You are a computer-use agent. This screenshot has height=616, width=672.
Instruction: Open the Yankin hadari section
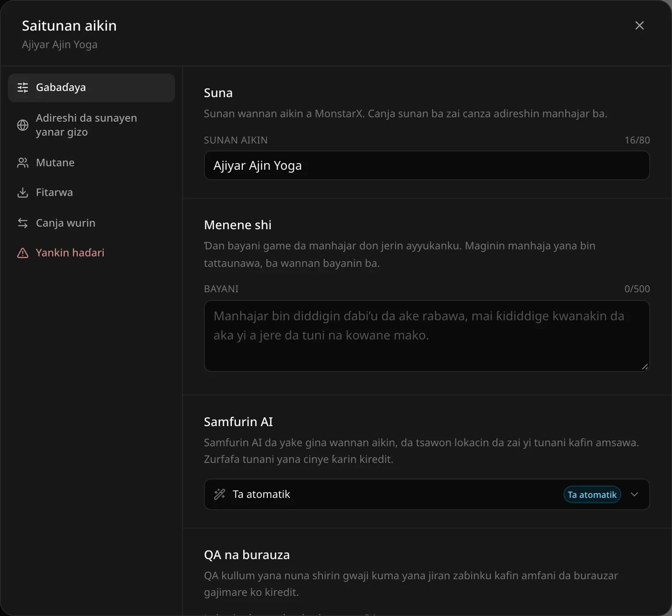click(91, 253)
